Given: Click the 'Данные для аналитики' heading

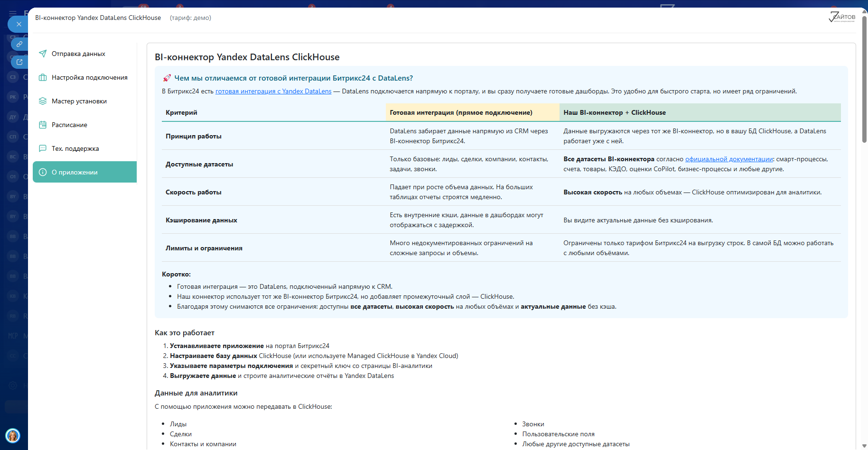Looking at the screenshot, I should [196, 393].
